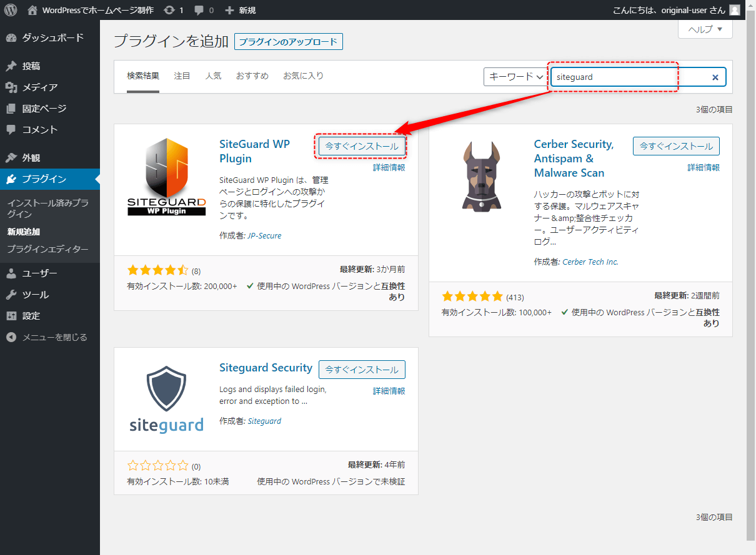Click the Cerber Security dog logo

[481, 177]
